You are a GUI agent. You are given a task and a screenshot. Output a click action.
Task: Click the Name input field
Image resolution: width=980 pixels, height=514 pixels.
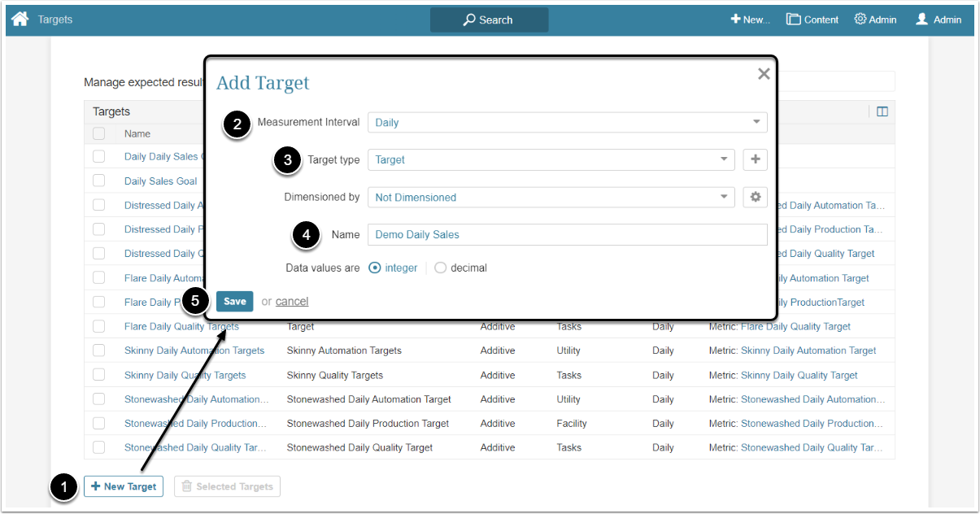pyautogui.click(x=567, y=234)
